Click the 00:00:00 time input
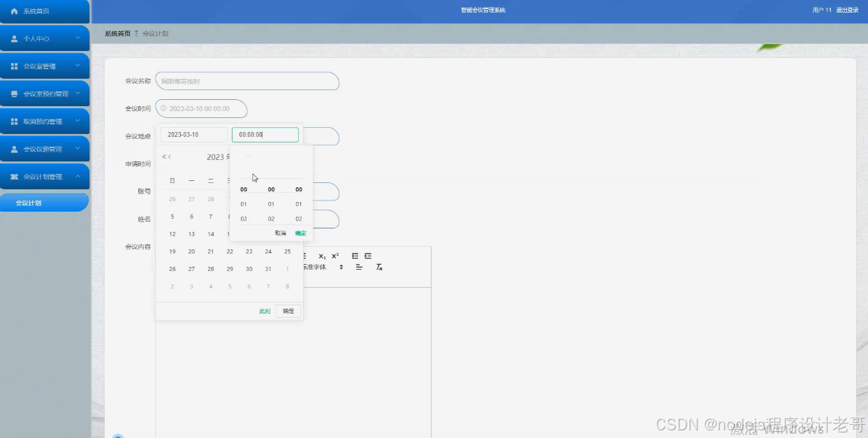 point(265,135)
